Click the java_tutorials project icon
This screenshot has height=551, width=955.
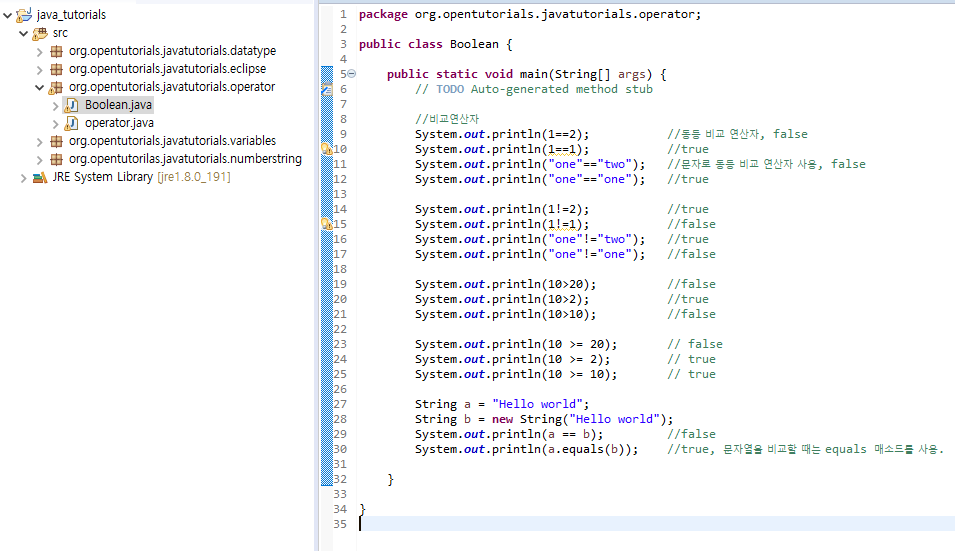pos(24,15)
